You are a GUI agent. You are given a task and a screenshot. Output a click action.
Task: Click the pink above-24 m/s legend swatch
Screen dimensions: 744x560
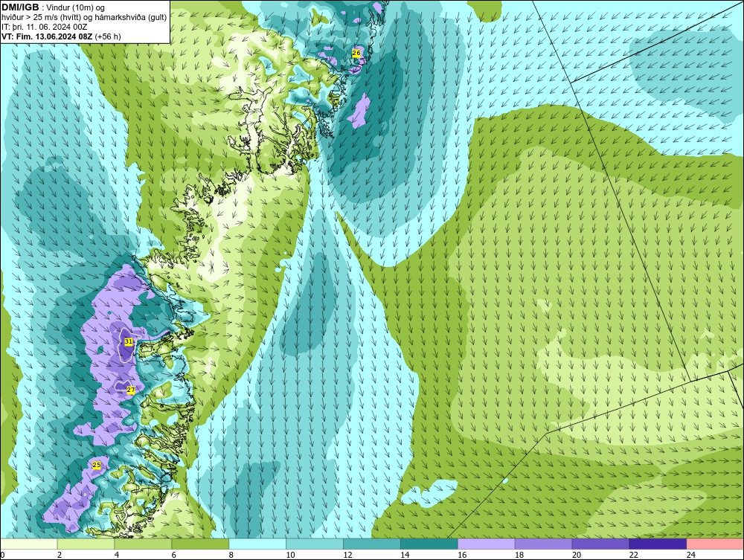point(715,544)
